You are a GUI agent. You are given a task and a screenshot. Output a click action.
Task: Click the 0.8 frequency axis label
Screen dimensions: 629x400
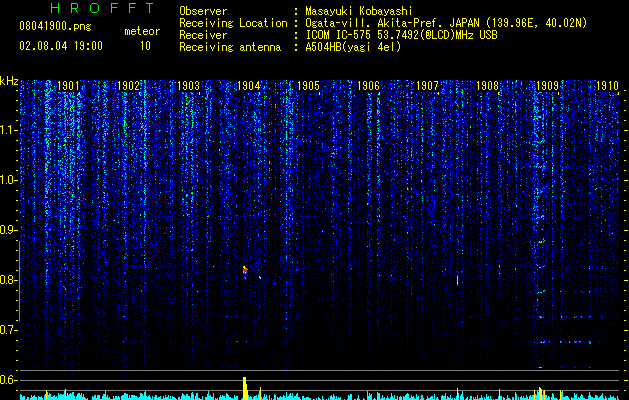pos(8,280)
